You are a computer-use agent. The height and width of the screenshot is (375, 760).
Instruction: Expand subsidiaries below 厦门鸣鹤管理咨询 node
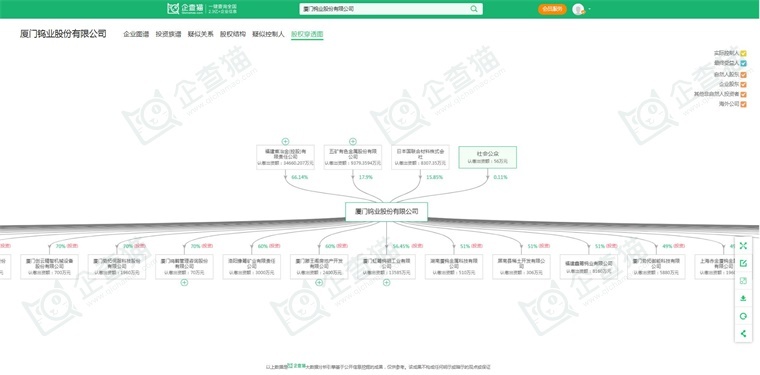pos(184,282)
